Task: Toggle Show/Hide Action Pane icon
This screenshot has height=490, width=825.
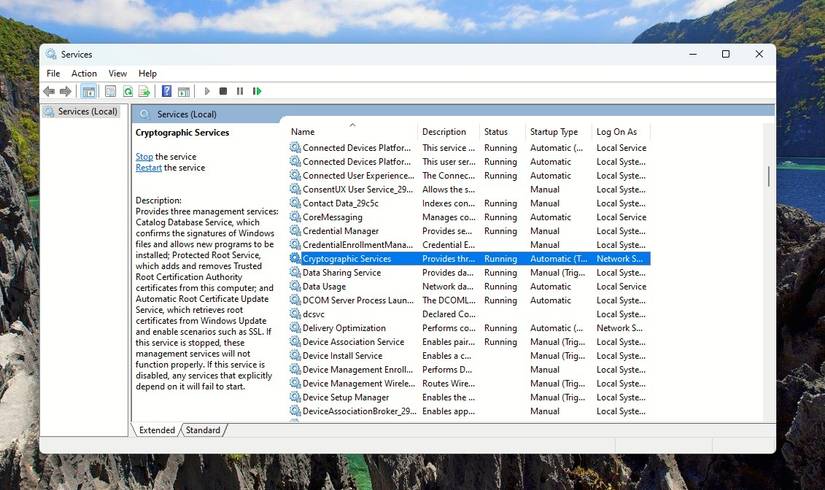Action: 184,92
